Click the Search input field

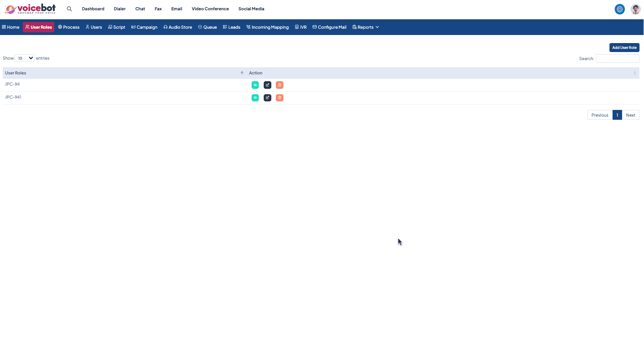[x=617, y=59]
